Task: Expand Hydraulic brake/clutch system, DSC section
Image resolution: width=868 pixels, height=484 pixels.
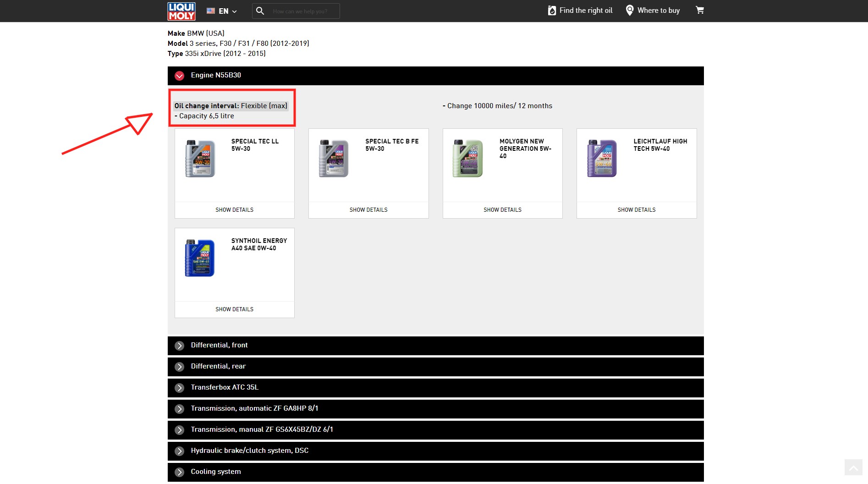Action: point(435,451)
